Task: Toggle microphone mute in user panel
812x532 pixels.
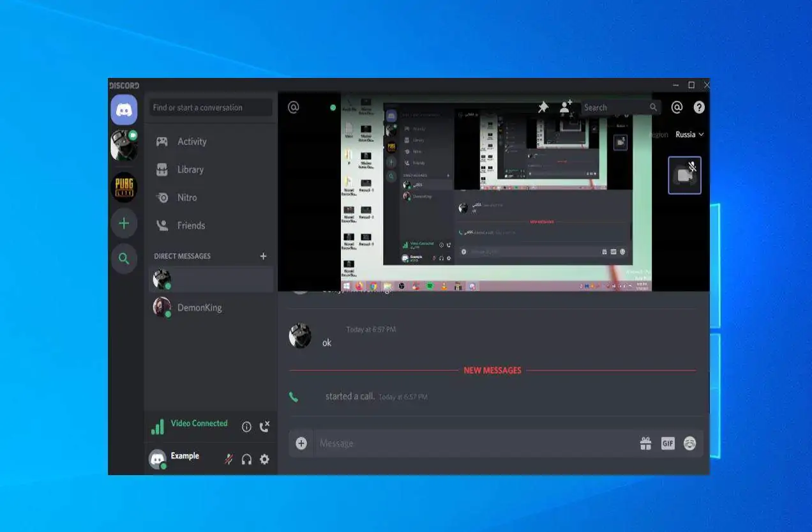Action: 228,459
